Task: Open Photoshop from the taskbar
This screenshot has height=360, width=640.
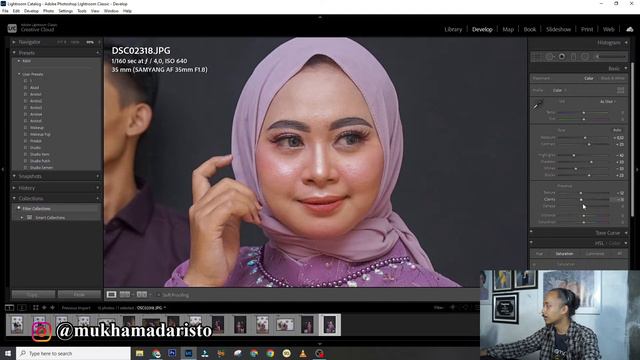Action: click(172, 353)
